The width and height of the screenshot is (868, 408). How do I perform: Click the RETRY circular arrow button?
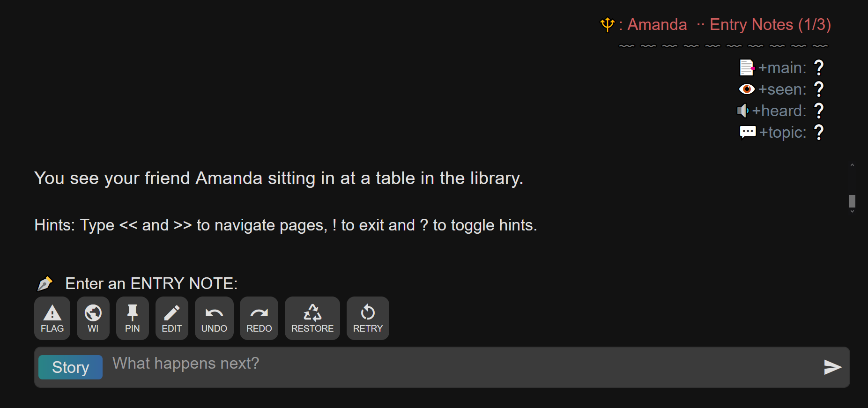[x=368, y=318]
